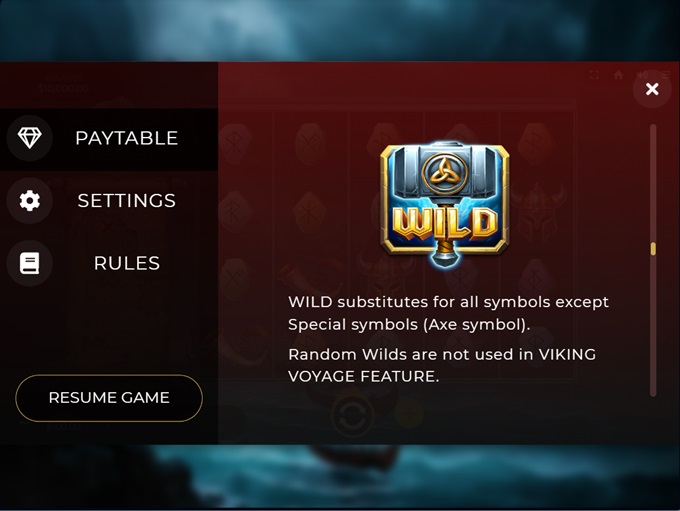Open the gear Settings icon
680x511 pixels.
coord(29,200)
